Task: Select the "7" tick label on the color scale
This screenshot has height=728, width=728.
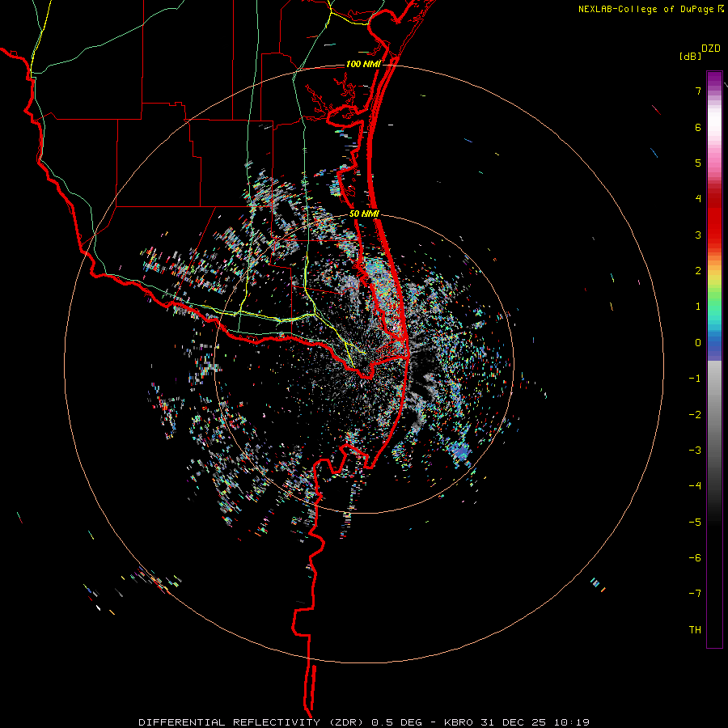Action: pyautogui.click(x=698, y=91)
